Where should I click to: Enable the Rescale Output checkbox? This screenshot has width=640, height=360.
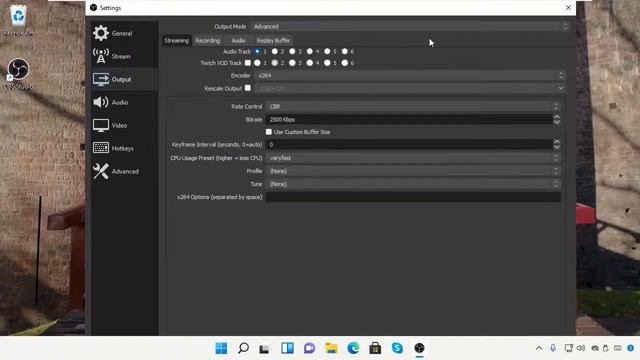coord(248,88)
